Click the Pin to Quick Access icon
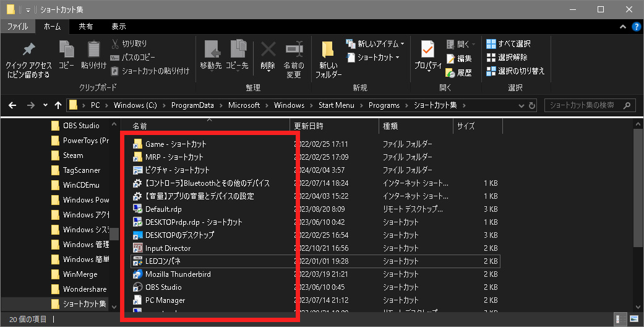This screenshot has height=327, width=644. click(x=28, y=50)
